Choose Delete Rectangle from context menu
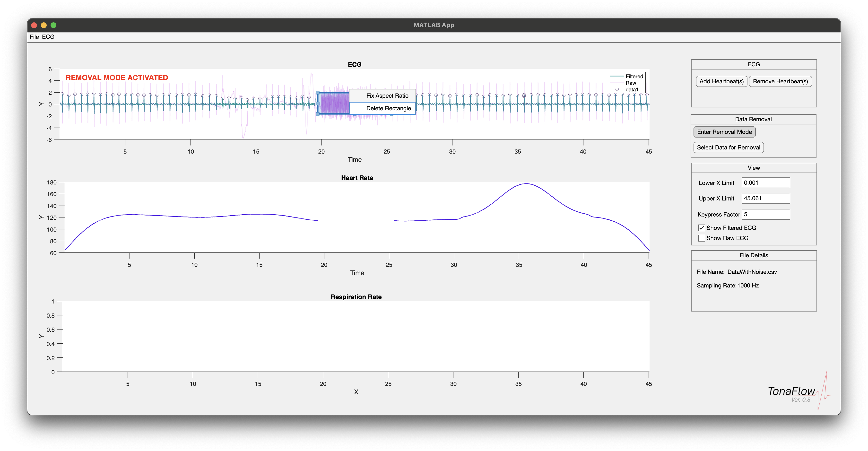This screenshot has width=868, height=451. 388,108
